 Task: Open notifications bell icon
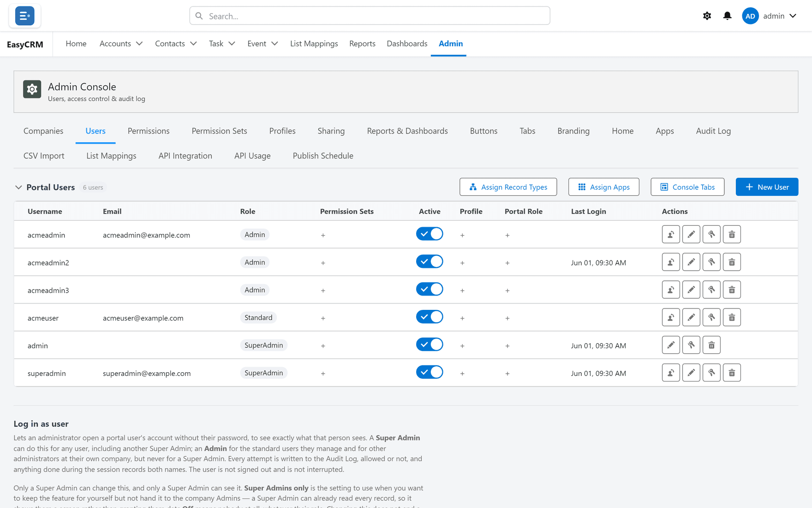[x=727, y=16]
